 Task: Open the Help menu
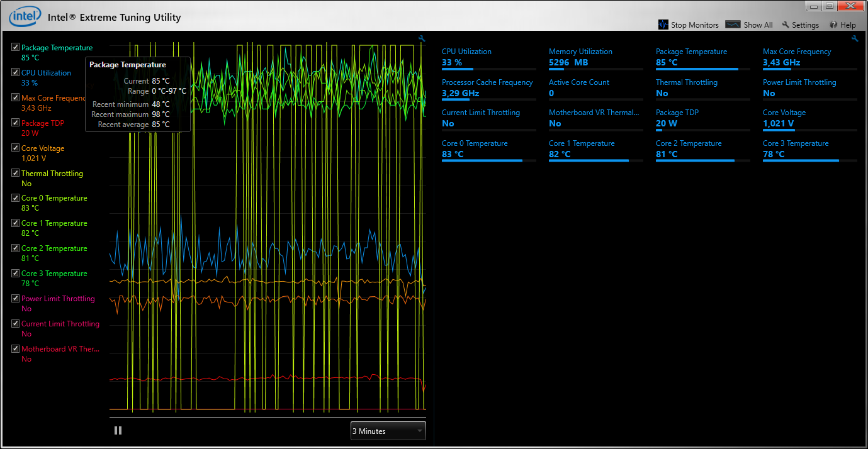pos(843,25)
